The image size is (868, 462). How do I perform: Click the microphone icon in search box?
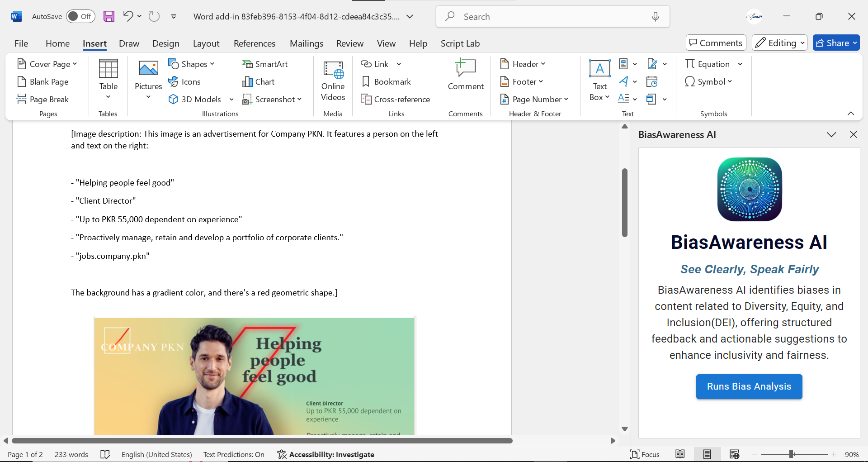pyautogui.click(x=655, y=17)
